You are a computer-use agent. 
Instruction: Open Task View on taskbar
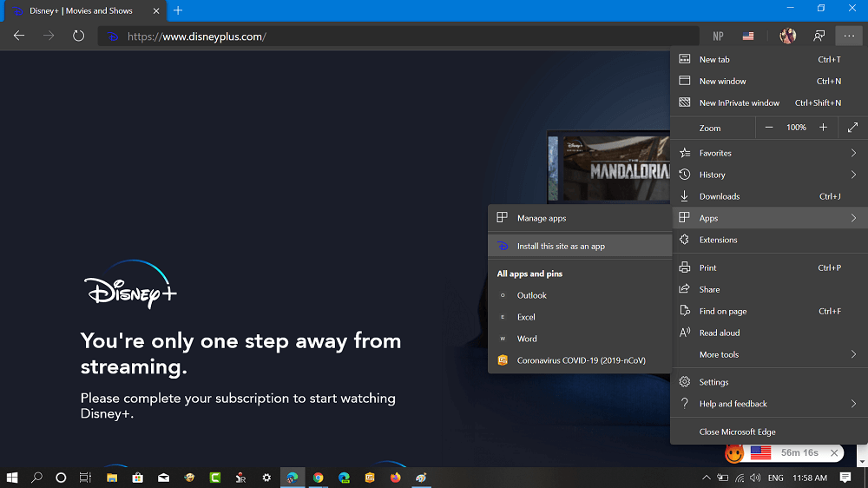pyautogui.click(x=85, y=478)
